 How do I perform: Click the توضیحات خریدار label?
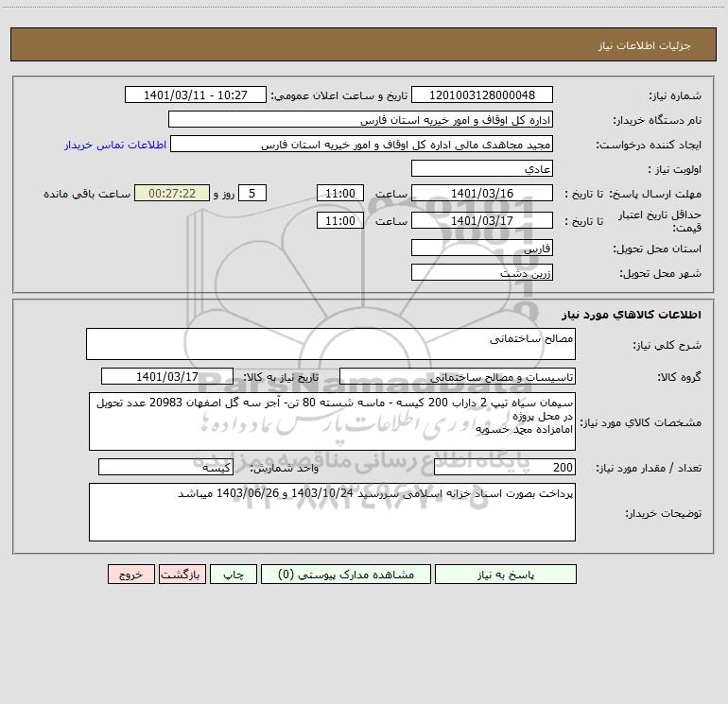point(664,513)
